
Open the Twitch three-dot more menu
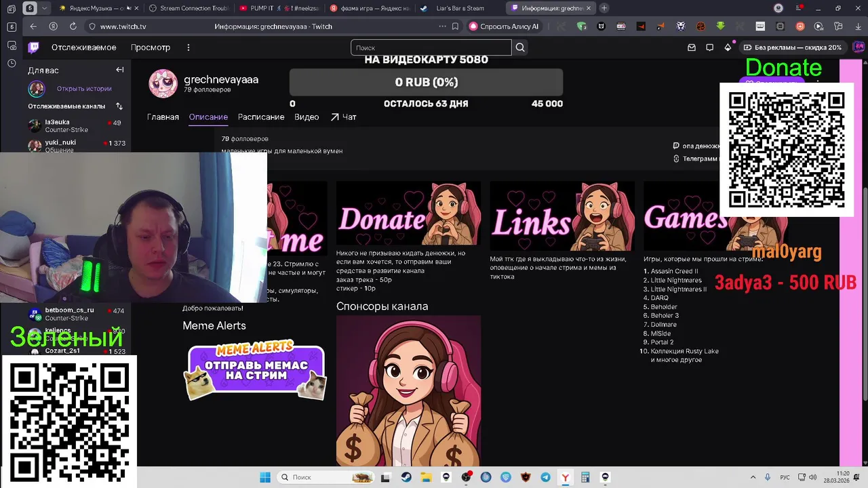189,47
